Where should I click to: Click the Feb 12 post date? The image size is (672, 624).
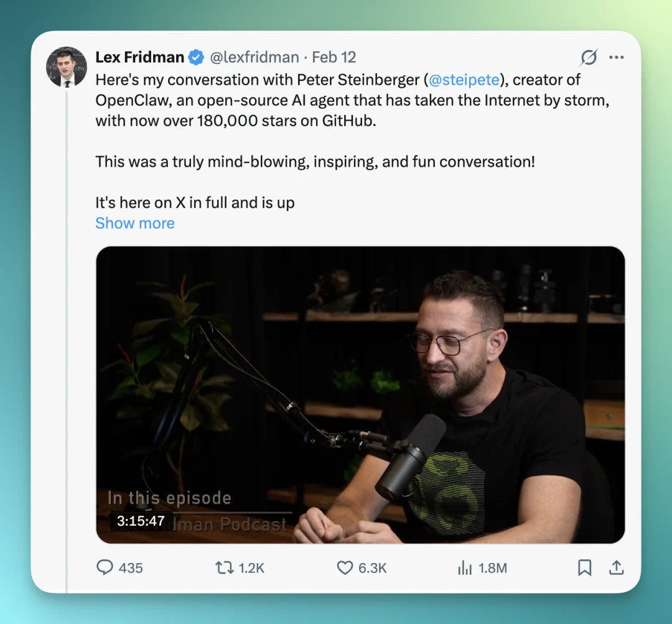334,58
